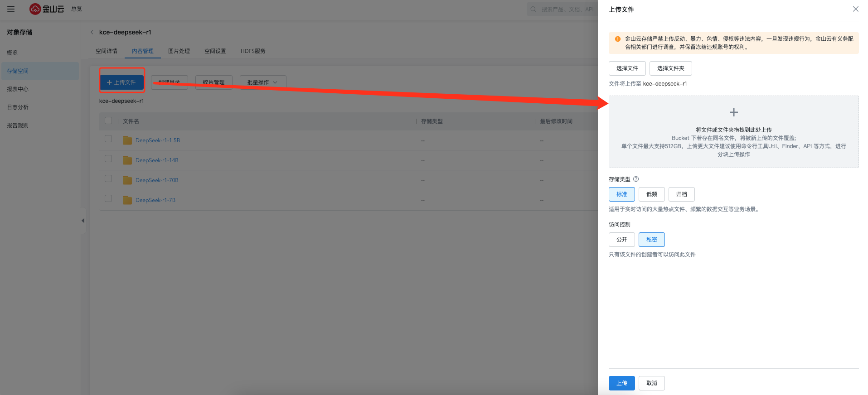This screenshot has height=395, width=868.
Task: Click the 最后修改时间 column header
Action: pos(556,121)
